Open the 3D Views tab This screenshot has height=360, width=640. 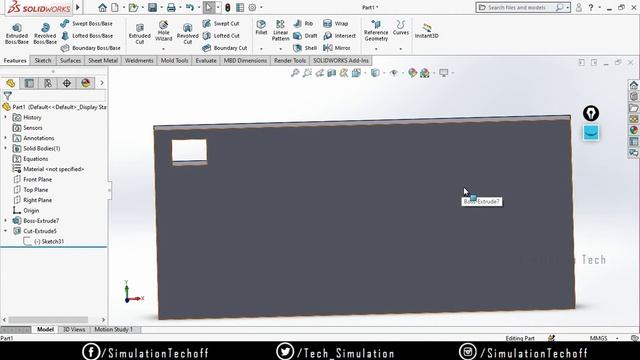pos(74,329)
